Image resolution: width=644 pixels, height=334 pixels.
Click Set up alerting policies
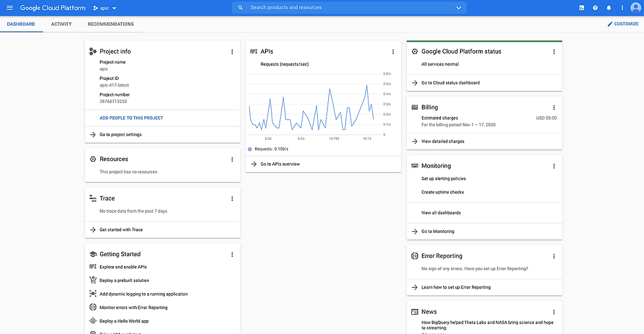[444, 179]
